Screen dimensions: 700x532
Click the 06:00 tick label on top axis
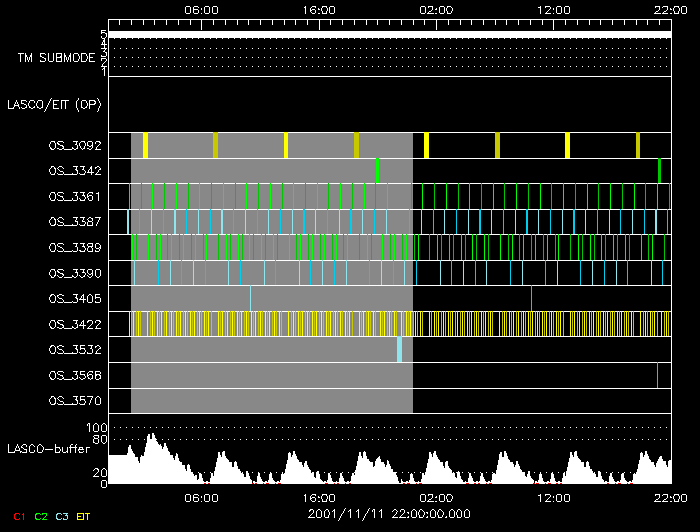(x=202, y=9)
